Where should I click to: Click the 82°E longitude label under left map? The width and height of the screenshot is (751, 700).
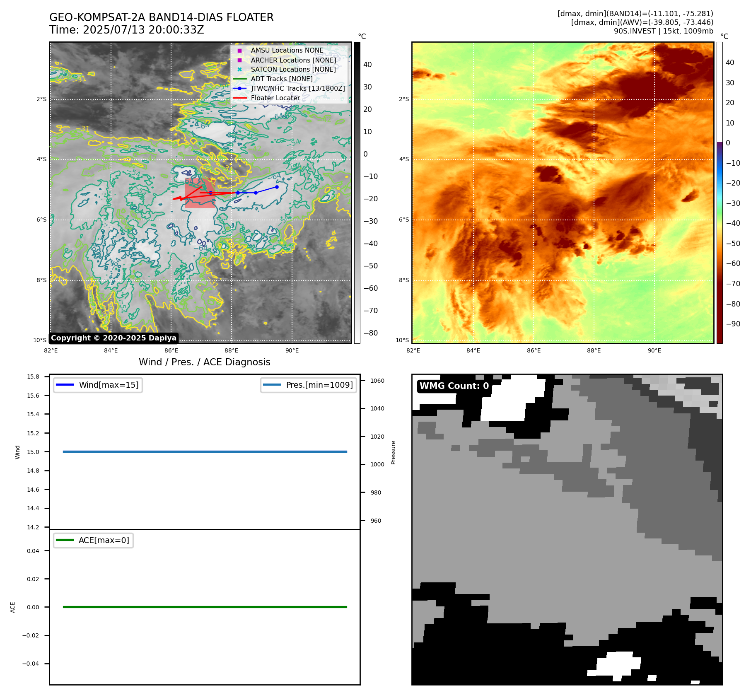51,350
